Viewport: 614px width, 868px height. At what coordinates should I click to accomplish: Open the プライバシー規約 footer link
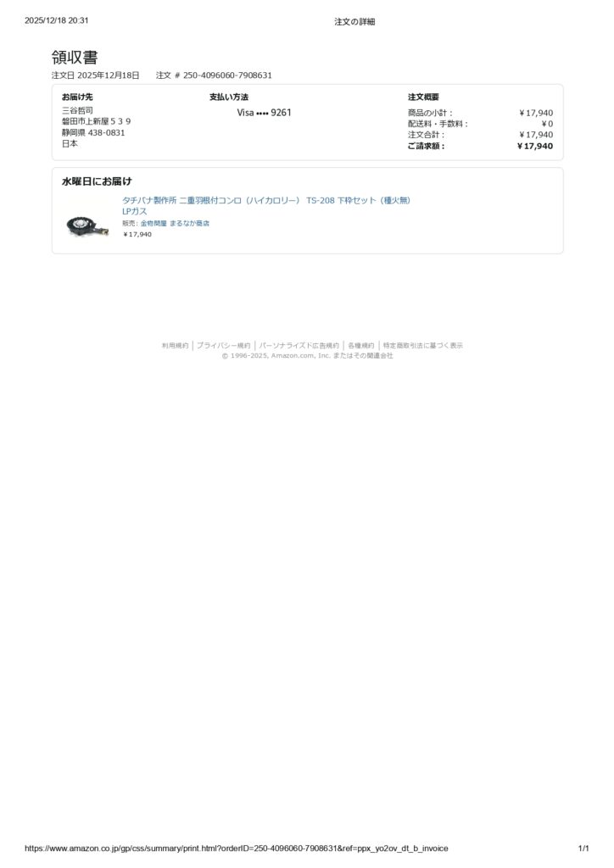coord(223,346)
